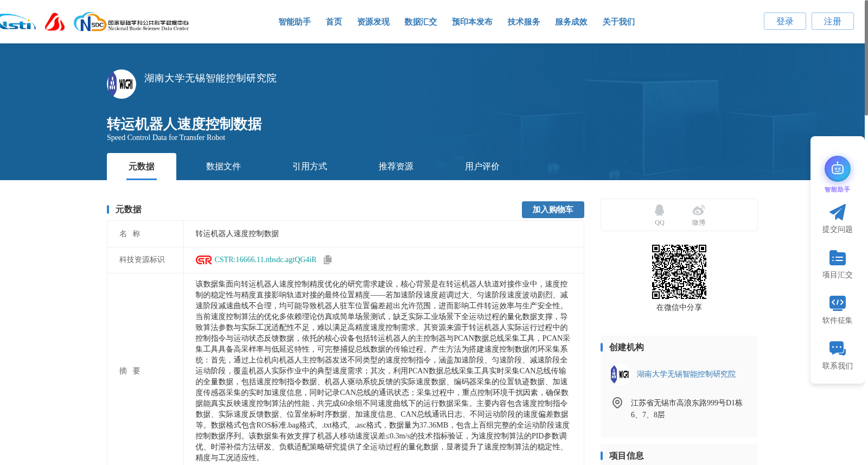Click the 在微信中分享 caption
The width and height of the screenshot is (868, 465).
pos(679,308)
